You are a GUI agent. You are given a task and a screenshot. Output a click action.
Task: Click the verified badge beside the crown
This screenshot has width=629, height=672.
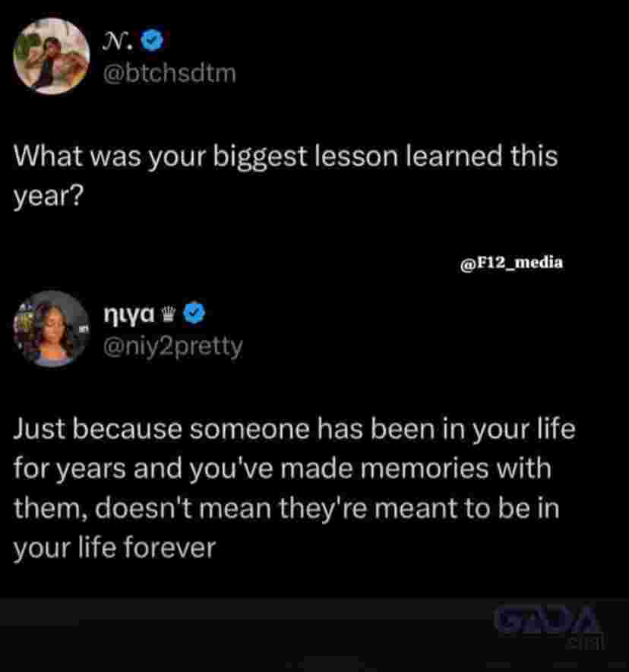pyautogui.click(x=194, y=314)
